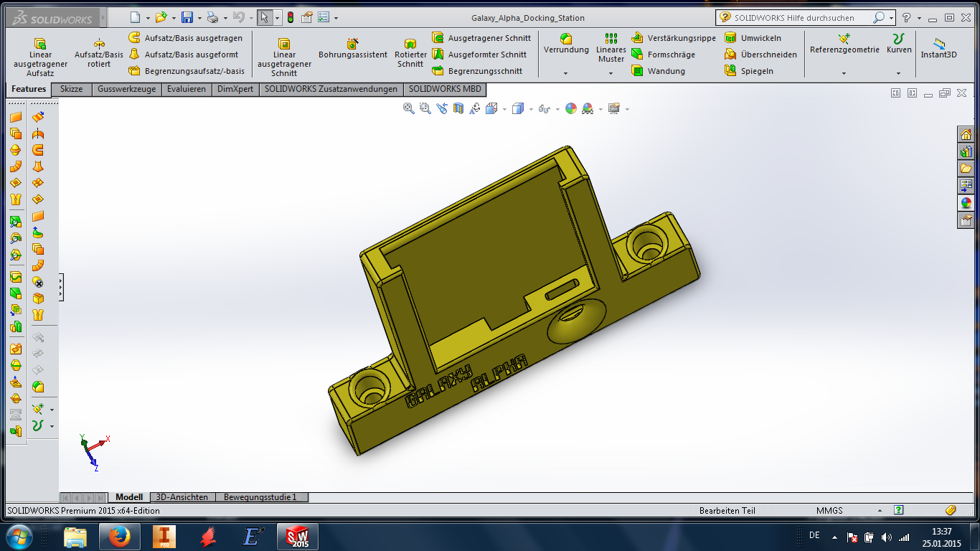Open the Evaluieren tab
Viewport: 980px width, 551px height.
186,90
